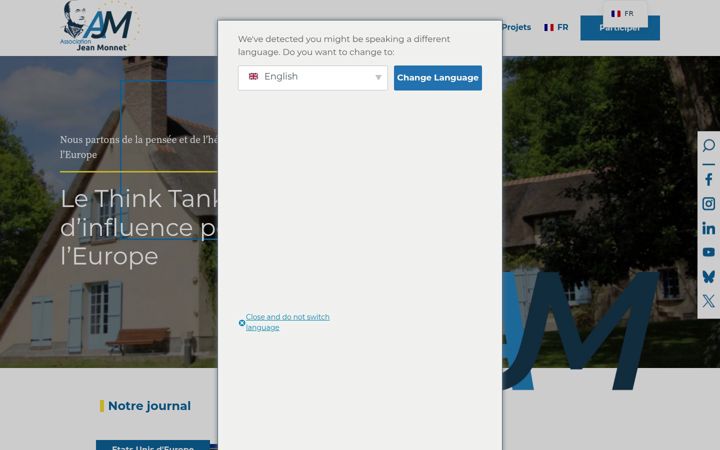
Task: Open the Facebook social icon
Action: [709, 180]
